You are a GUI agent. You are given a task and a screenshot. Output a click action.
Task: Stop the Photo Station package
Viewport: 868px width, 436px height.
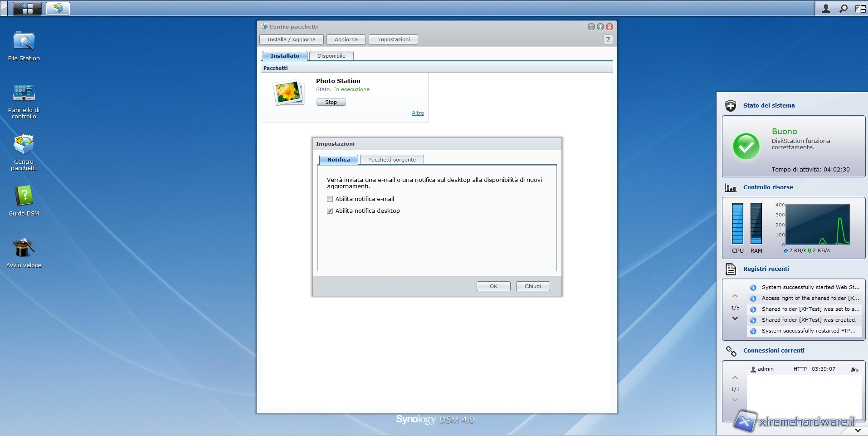(x=331, y=102)
